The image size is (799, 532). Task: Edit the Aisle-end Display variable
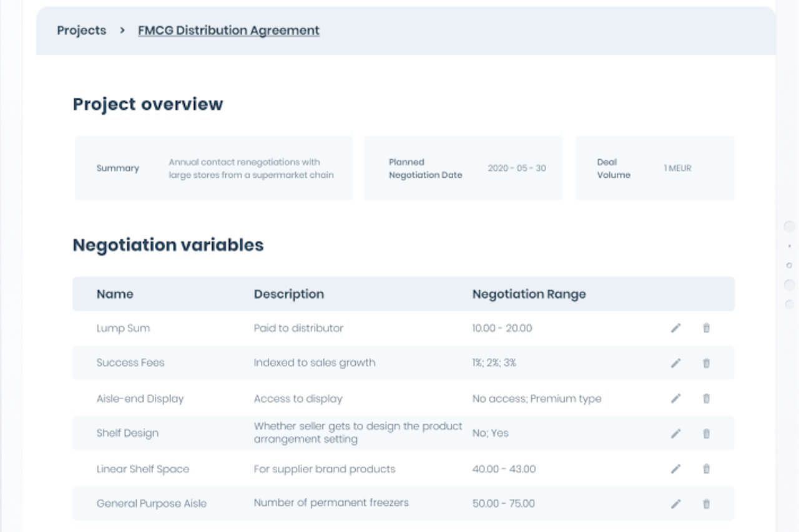point(675,398)
